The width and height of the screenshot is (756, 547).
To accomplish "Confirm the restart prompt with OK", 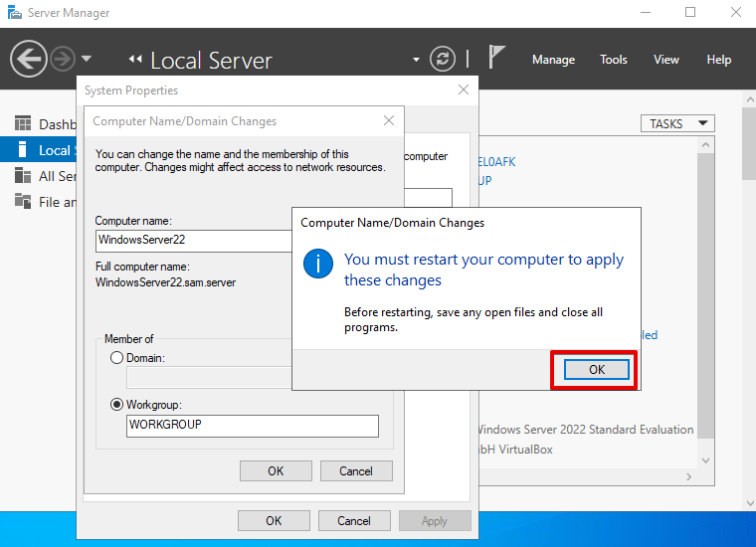I will coord(596,369).
